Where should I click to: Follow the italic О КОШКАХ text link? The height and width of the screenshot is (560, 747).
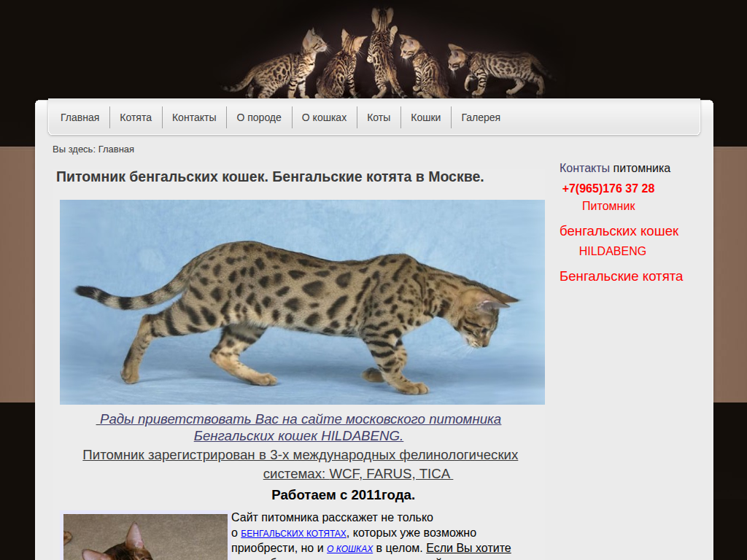[x=349, y=548]
